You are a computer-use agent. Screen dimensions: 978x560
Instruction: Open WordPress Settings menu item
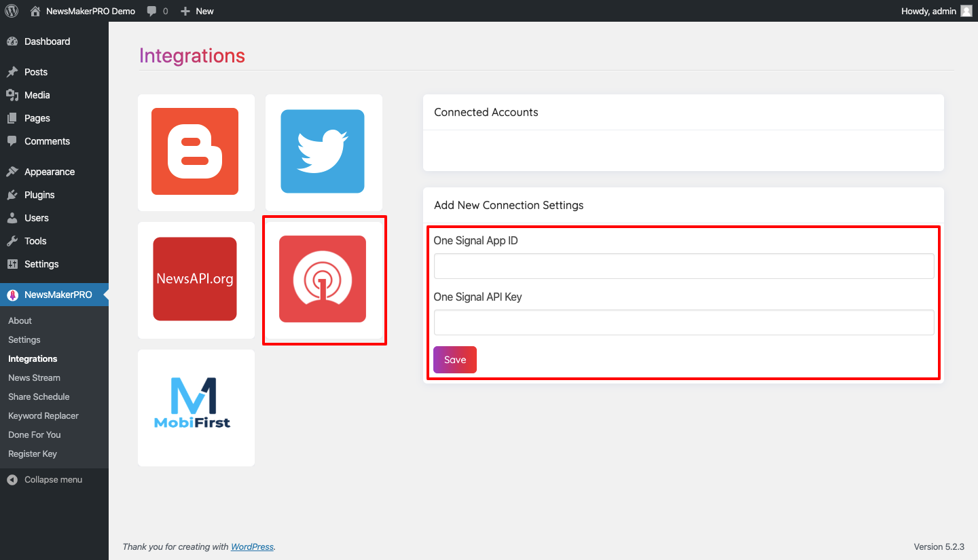(54, 264)
